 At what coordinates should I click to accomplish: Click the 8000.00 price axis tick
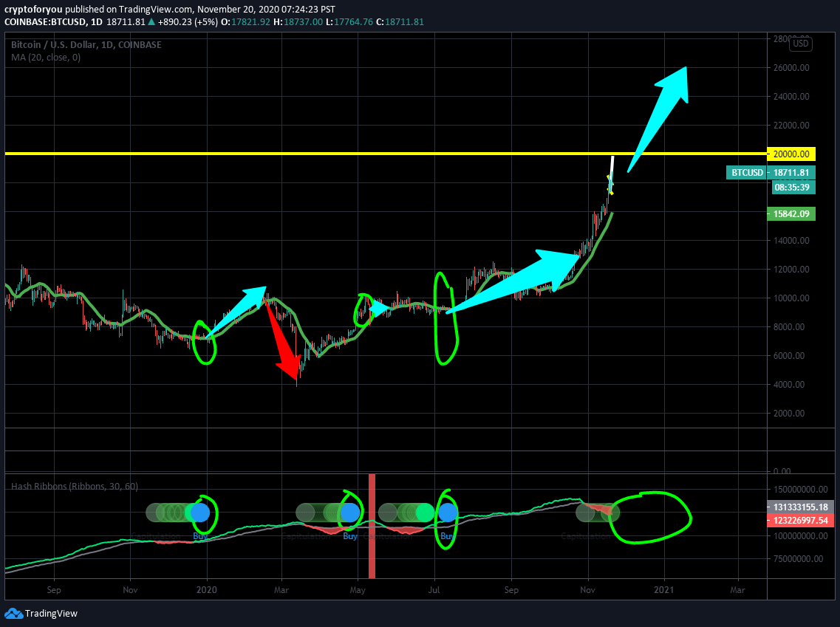(x=789, y=326)
